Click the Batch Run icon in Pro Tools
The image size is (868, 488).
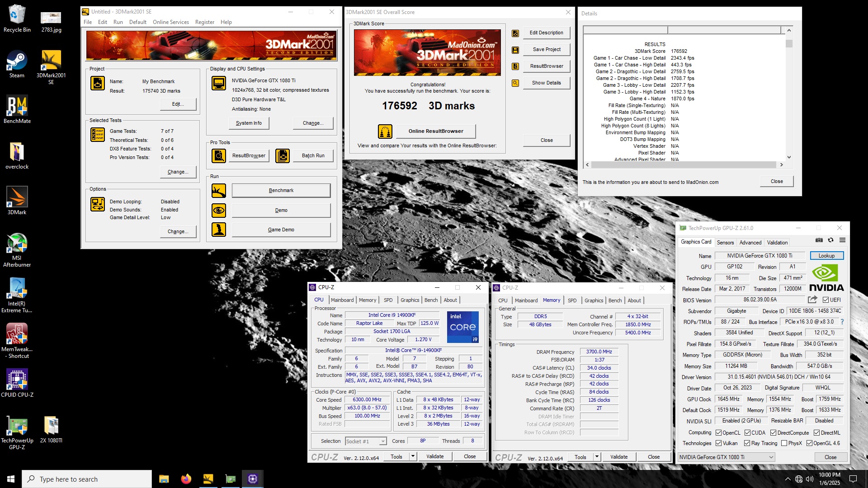pos(283,156)
